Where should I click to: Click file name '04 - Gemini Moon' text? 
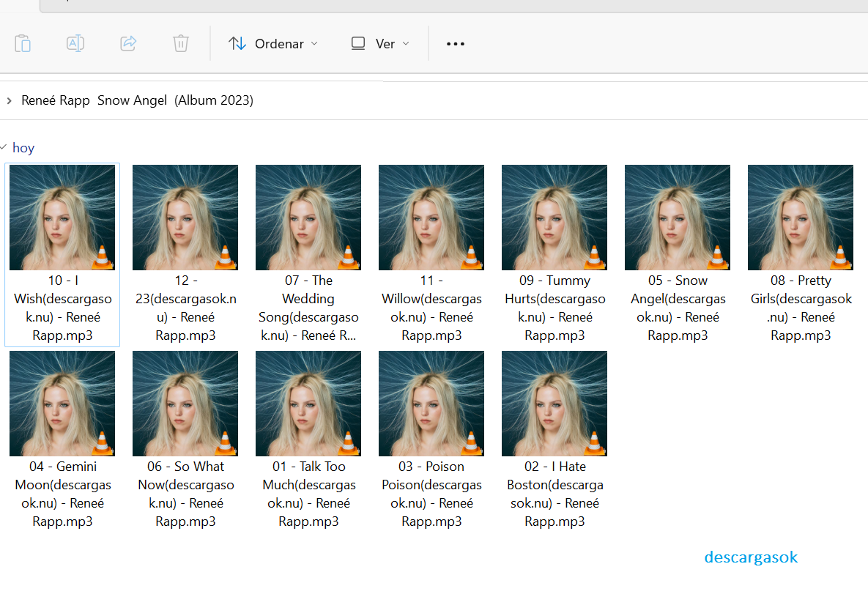click(62, 494)
